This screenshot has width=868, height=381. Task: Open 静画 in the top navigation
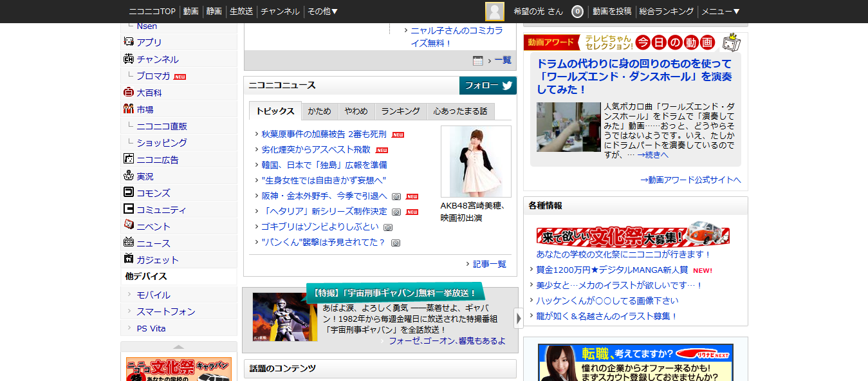click(x=214, y=12)
